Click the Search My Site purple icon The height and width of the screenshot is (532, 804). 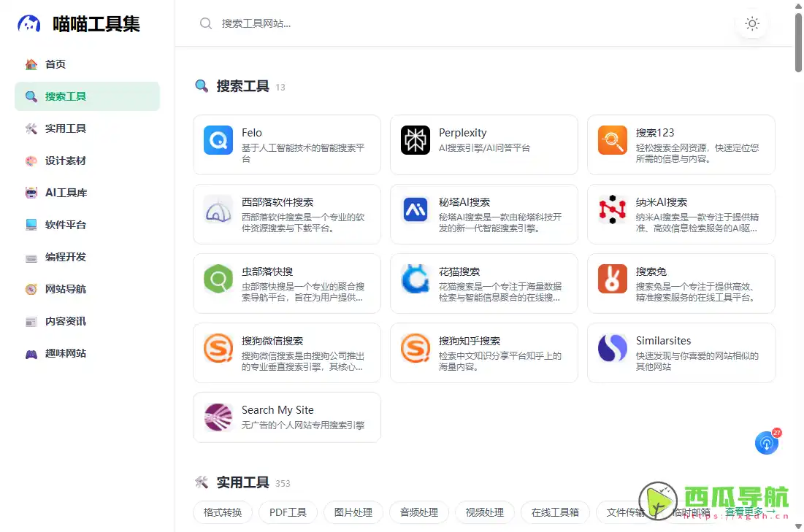(218, 417)
